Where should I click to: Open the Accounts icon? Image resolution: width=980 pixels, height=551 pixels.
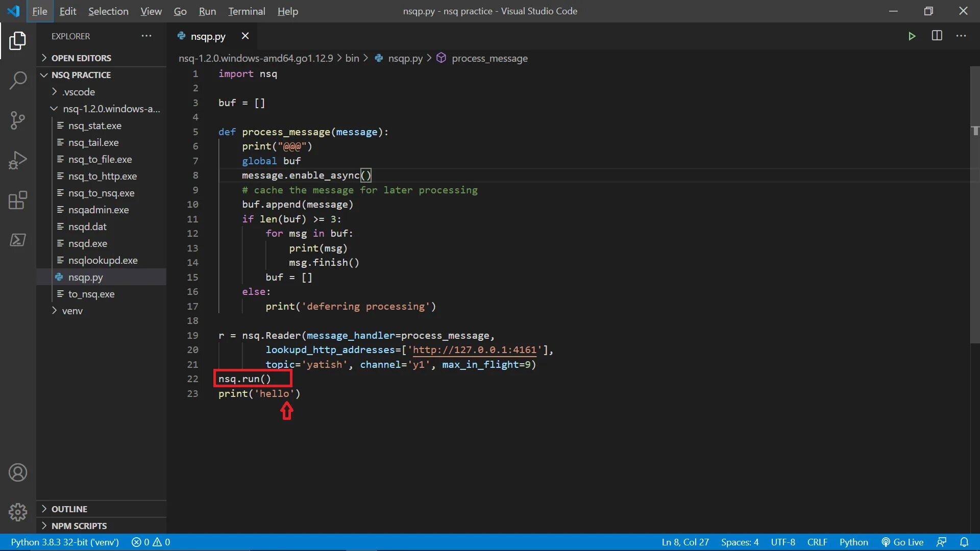coord(18,472)
